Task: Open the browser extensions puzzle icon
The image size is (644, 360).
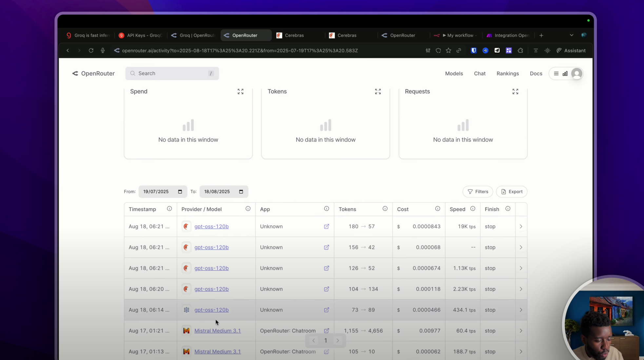Action: point(520,51)
